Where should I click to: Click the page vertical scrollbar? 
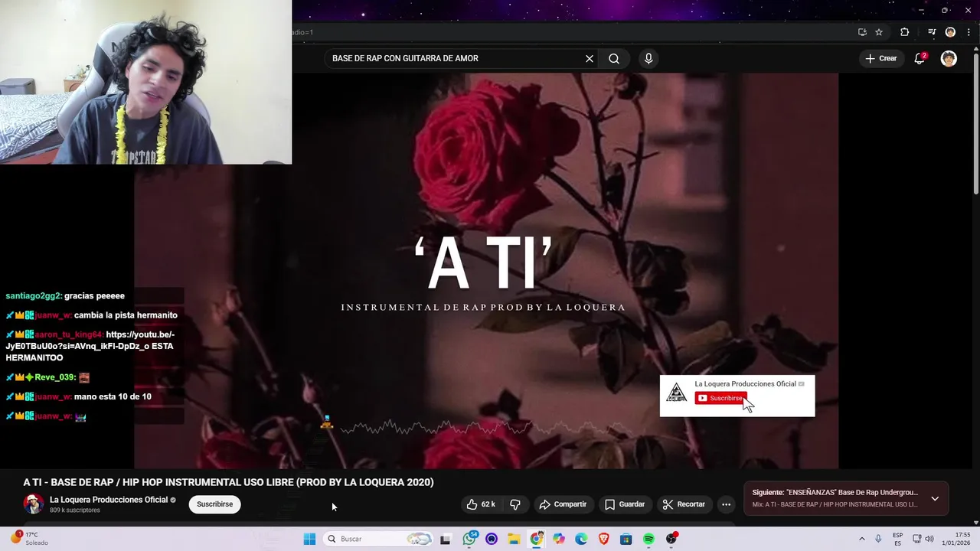pyautogui.click(x=975, y=122)
